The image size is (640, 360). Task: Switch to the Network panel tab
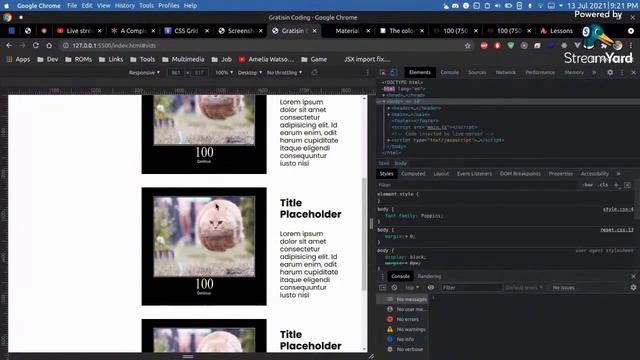click(505, 72)
